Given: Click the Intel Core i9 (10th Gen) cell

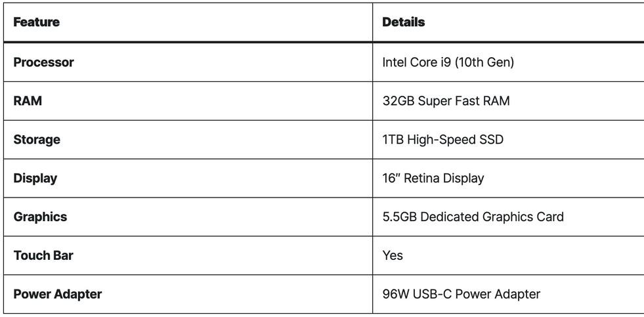Looking at the screenshot, I should (448, 62).
